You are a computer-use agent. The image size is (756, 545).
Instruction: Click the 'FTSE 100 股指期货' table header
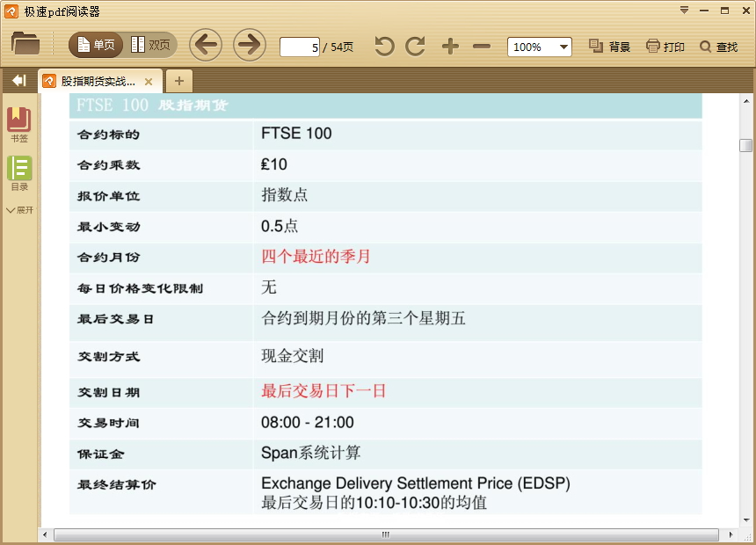pos(152,105)
